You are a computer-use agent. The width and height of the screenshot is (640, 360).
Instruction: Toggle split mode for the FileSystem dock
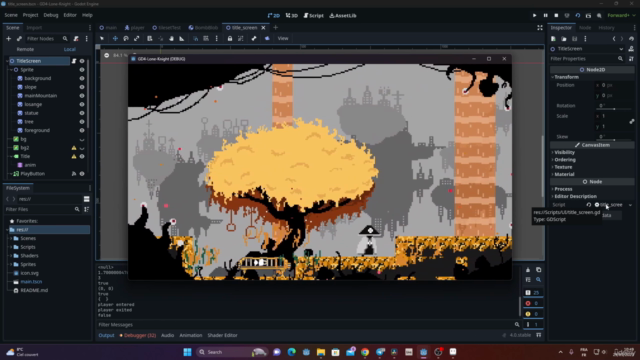pos(87,199)
